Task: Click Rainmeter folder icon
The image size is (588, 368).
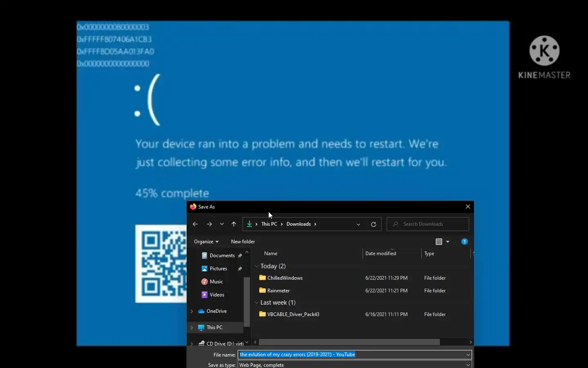Action: pos(263,290)
